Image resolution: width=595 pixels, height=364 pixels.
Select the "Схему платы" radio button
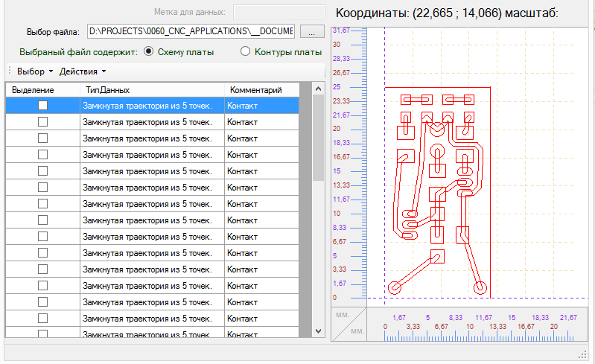(149, 51)
